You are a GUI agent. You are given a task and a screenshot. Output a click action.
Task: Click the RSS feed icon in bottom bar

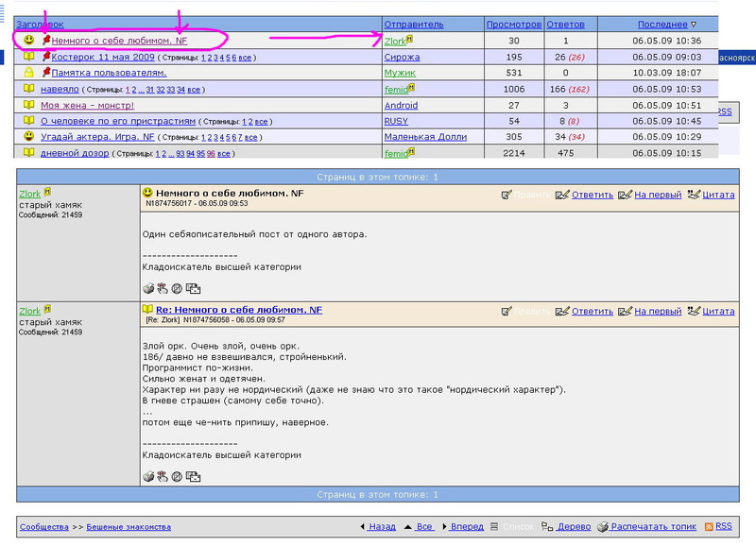pos(708,526)
